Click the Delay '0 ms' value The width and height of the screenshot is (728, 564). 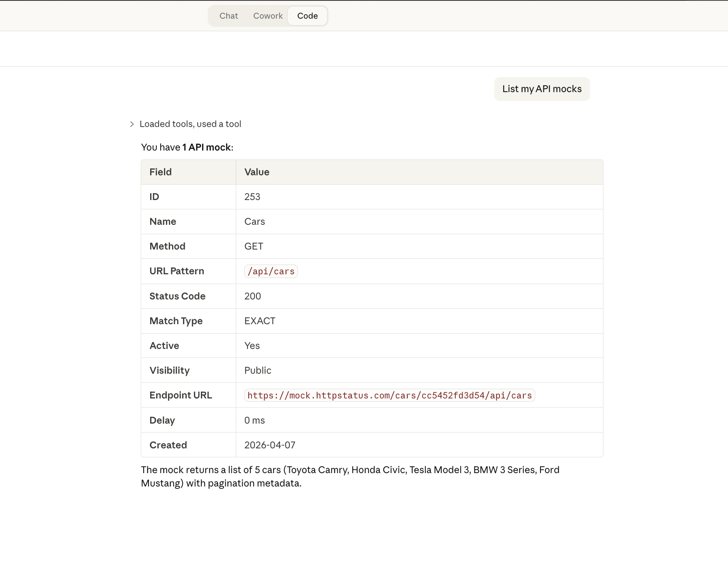point(254,420)
